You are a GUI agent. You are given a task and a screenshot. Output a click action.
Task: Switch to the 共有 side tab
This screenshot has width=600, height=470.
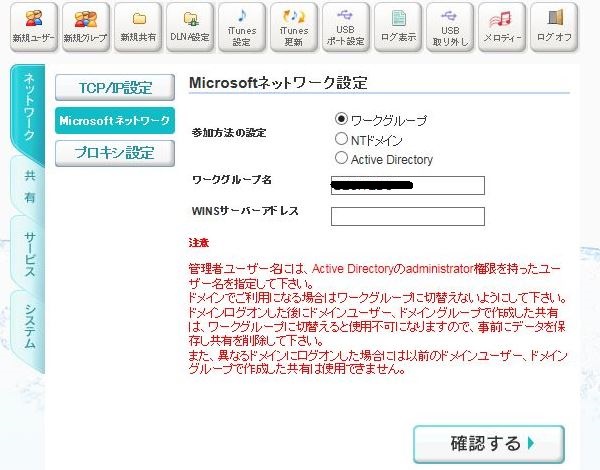(x=29, y=187)
